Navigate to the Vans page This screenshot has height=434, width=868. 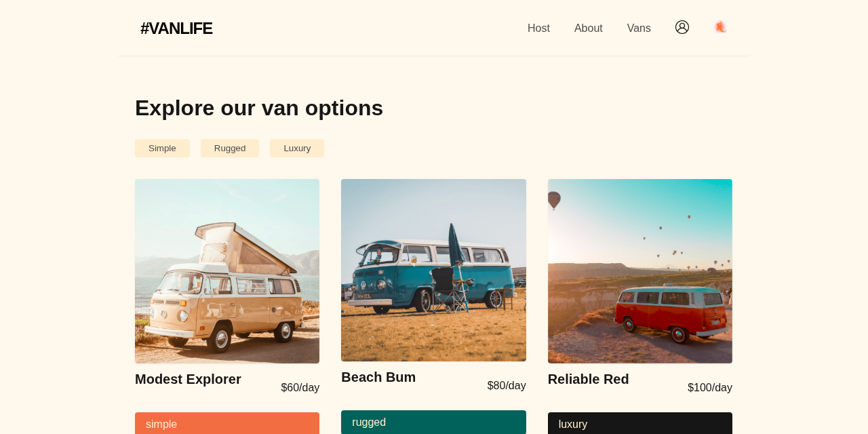(639, 26)
